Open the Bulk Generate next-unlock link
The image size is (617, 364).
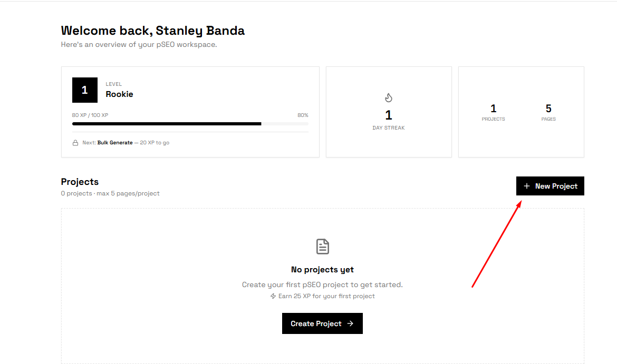(115, 143)
